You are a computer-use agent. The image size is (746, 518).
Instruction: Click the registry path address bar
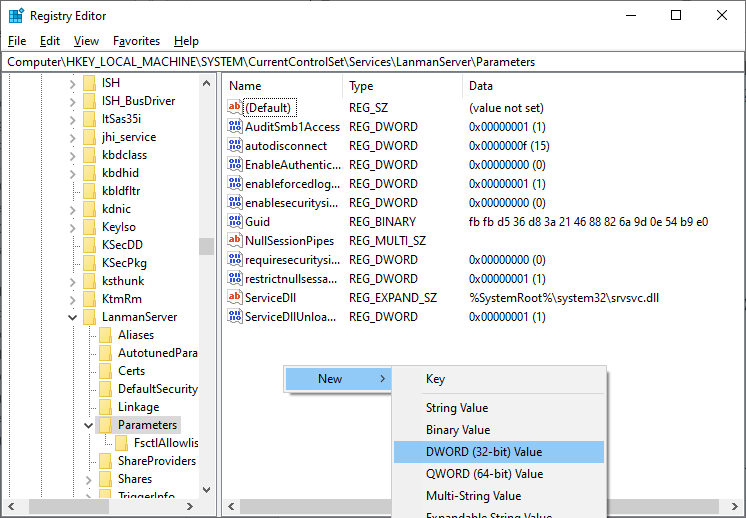[372, 62]
